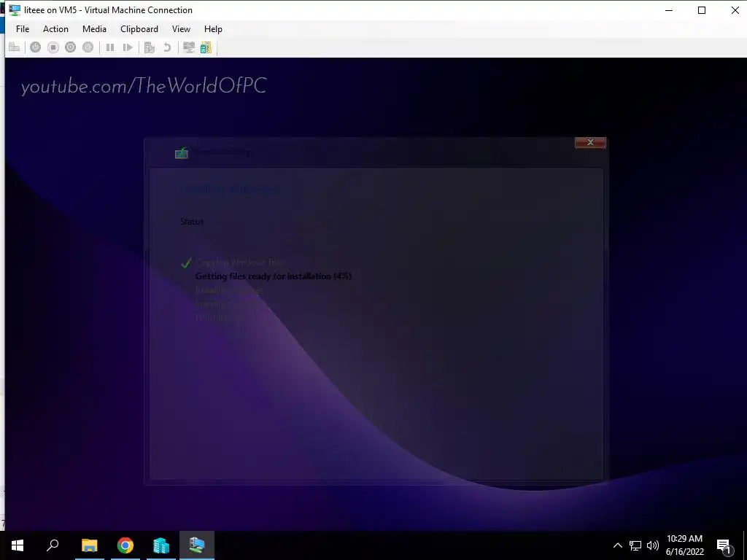This screenshot has width=747, height=560.
Task: Click the Save state toolbar icon
Action: click(88, 47)
